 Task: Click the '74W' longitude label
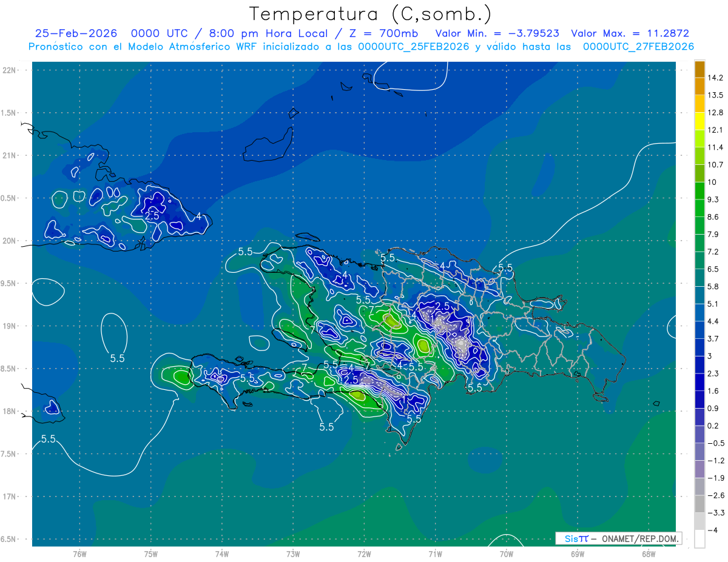222,554
